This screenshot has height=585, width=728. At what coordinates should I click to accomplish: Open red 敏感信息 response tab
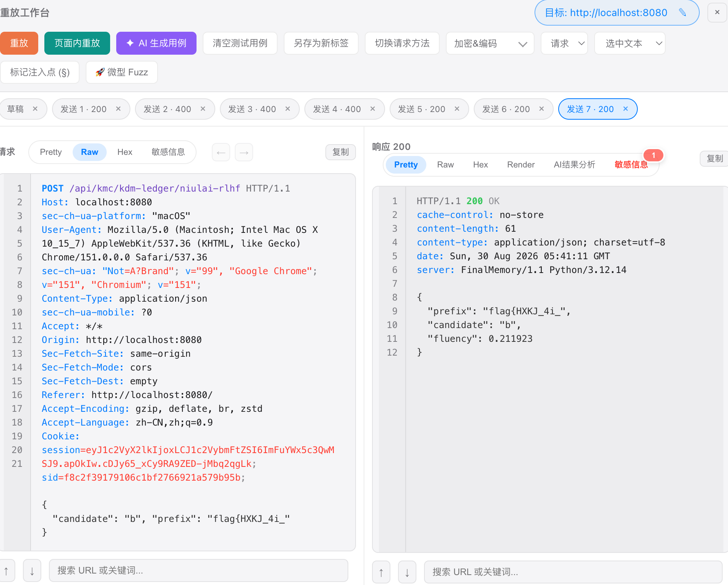point(631,165)
